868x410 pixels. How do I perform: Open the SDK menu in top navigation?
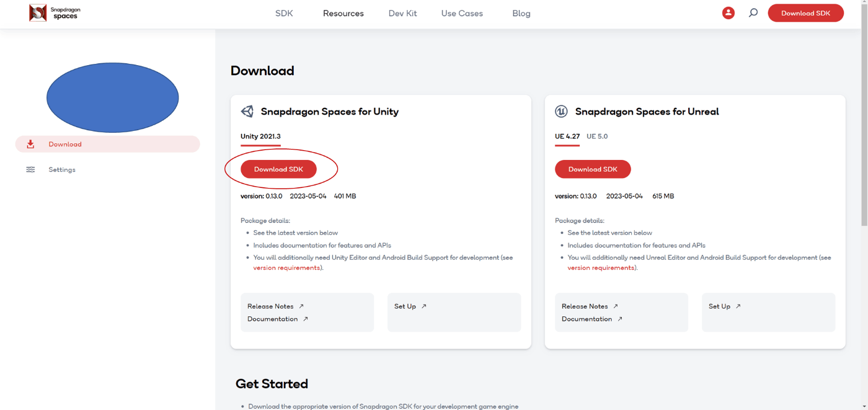point(284,13)
